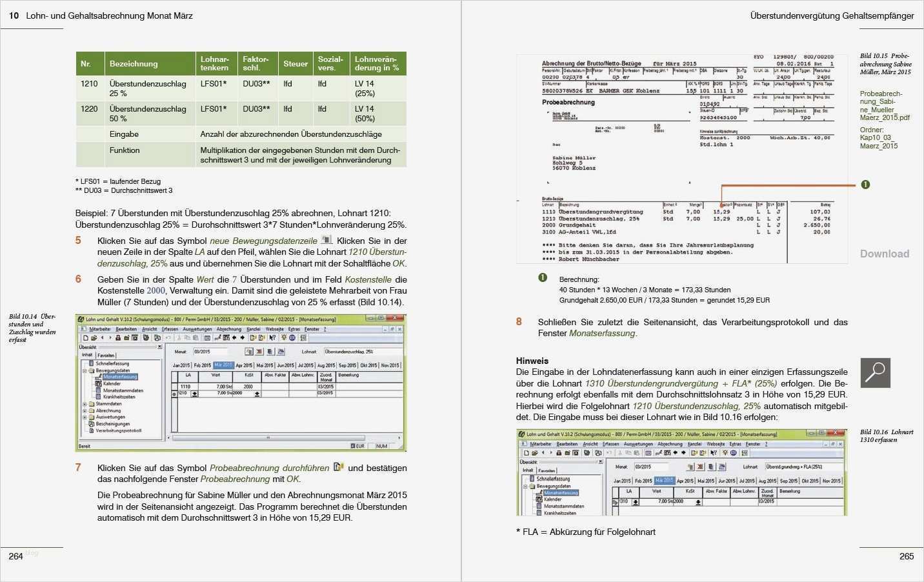Click the horizontal scrollbar in Bild 10.14 window

268,437
